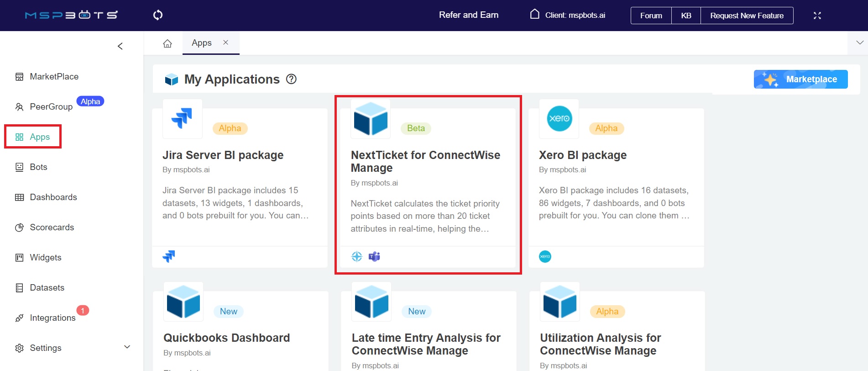Image resolution: width=868 pixels, height=371 pixels.
Task: Collapse the left sidebar
Action: pos(120,46)
